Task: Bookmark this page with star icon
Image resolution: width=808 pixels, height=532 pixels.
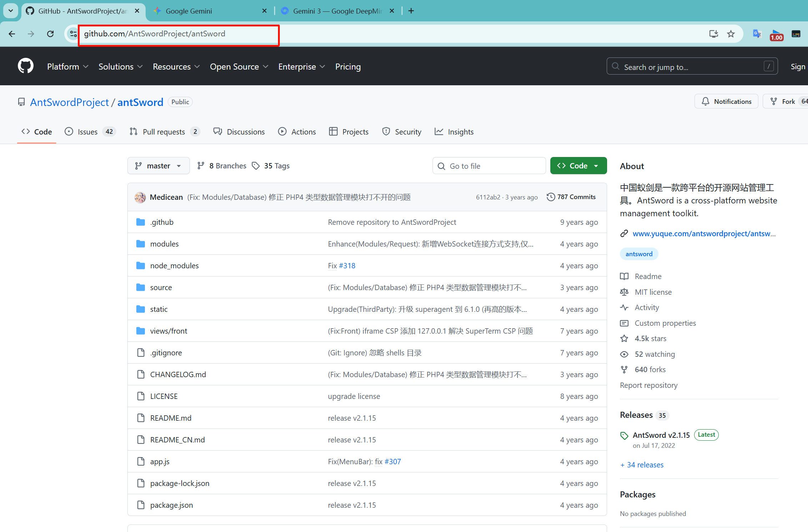Action: [731, 34]
